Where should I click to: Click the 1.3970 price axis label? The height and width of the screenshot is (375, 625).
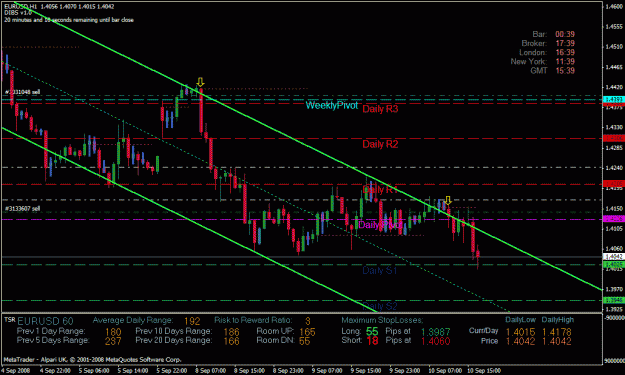[614, 289]
